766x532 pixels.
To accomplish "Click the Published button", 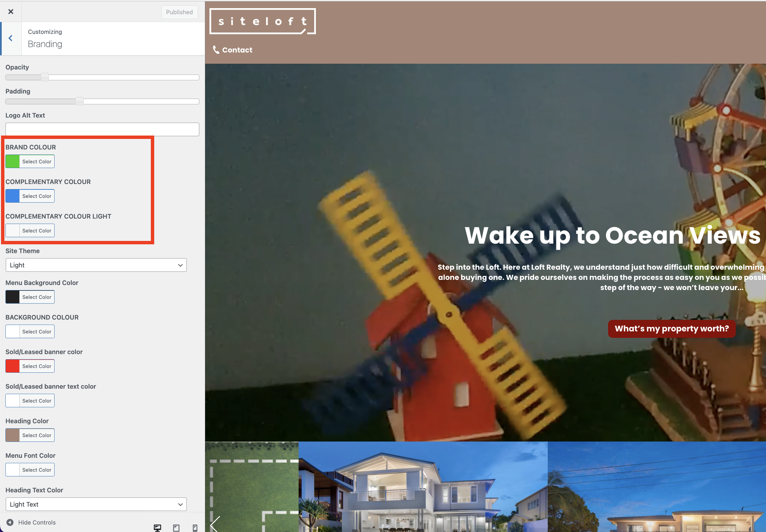I will click(x=179, y=12).
